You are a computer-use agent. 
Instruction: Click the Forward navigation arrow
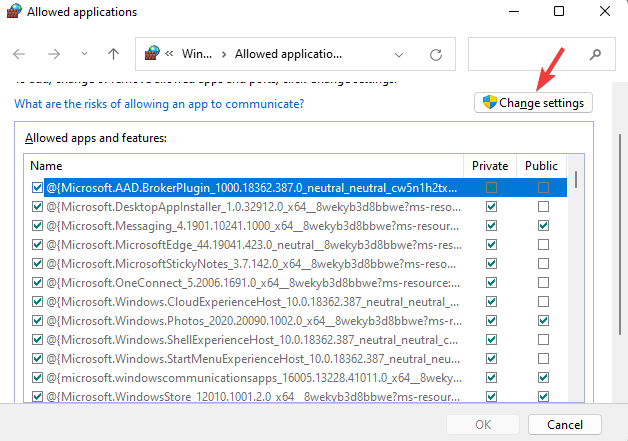54,54
